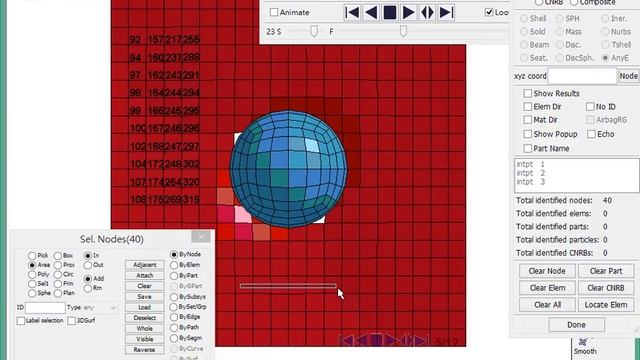This screenshot has width=640, height=360.
Task: Play the animation forward
Action: pyautogui.click(x=409, y=13)
